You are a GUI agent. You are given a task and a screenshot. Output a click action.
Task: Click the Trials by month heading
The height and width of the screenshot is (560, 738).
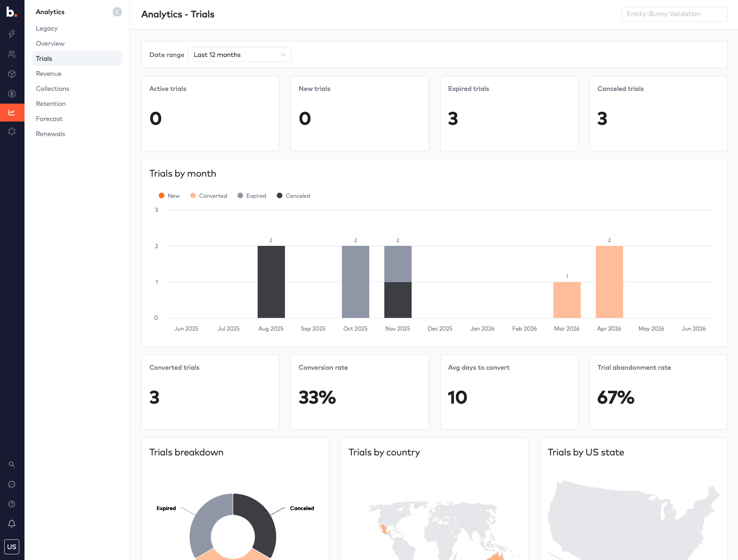[183, 173]
